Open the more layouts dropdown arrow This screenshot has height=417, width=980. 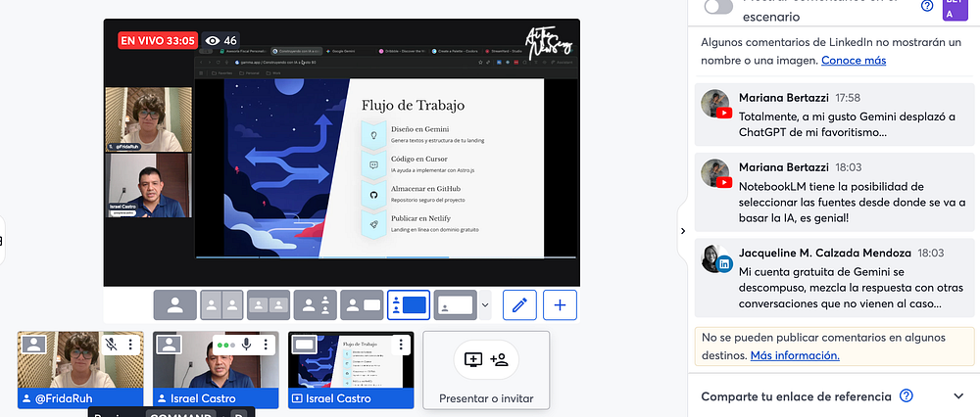(x=486, y=305)
